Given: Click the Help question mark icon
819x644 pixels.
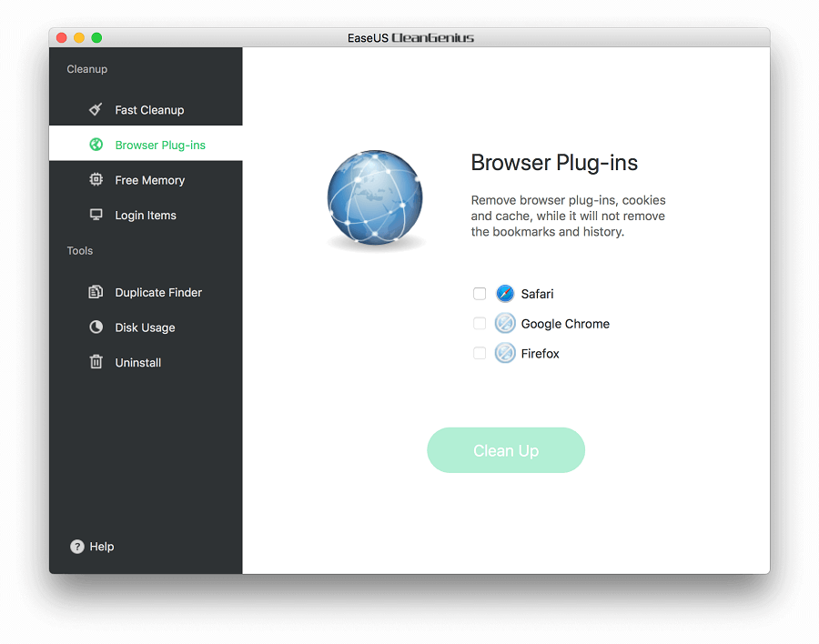Looking at the screenshot, I should point(76,547).
